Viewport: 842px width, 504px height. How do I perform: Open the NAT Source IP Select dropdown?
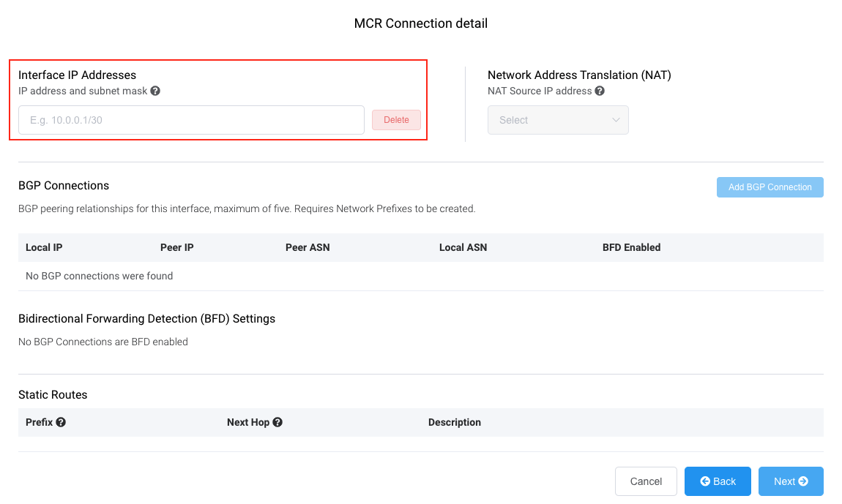[558, 120]
